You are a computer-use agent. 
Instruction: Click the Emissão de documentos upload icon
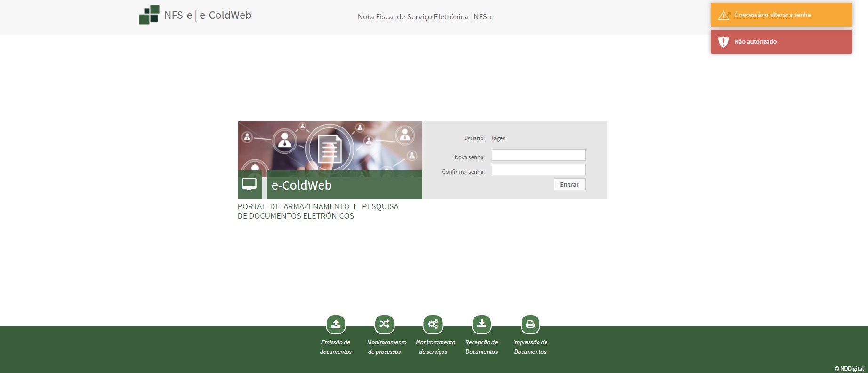pos(336,324)
